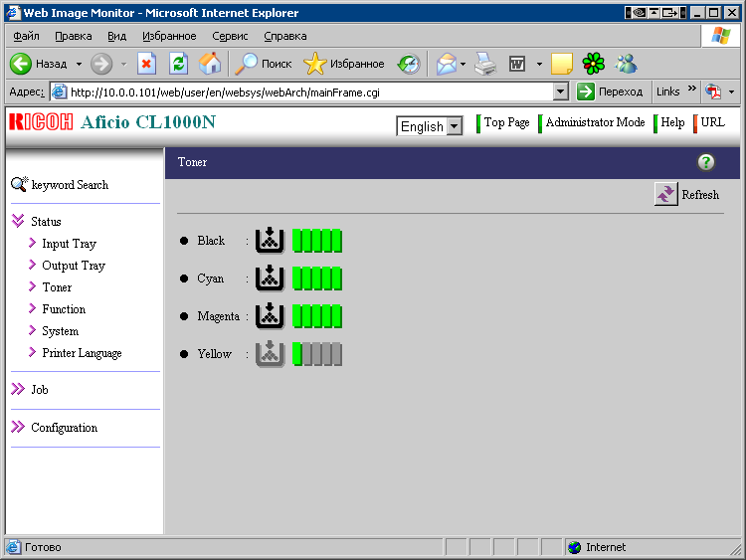Open the Избранное menu in menu bar
746x560 pixels.
[x=169, y=36]
